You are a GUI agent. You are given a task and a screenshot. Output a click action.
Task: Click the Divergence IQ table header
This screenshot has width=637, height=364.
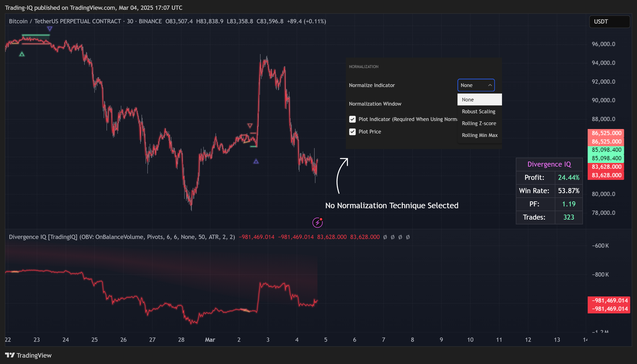pos(549,164)
